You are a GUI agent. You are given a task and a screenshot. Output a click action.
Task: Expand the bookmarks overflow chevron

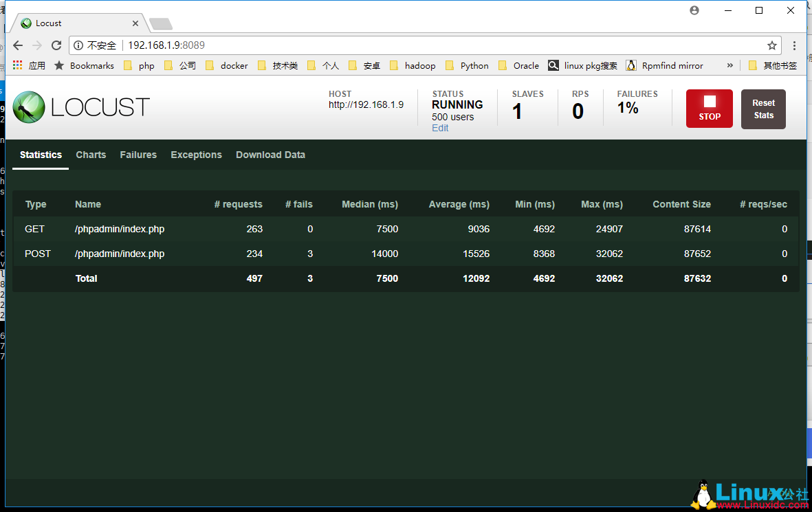[729, 65]
